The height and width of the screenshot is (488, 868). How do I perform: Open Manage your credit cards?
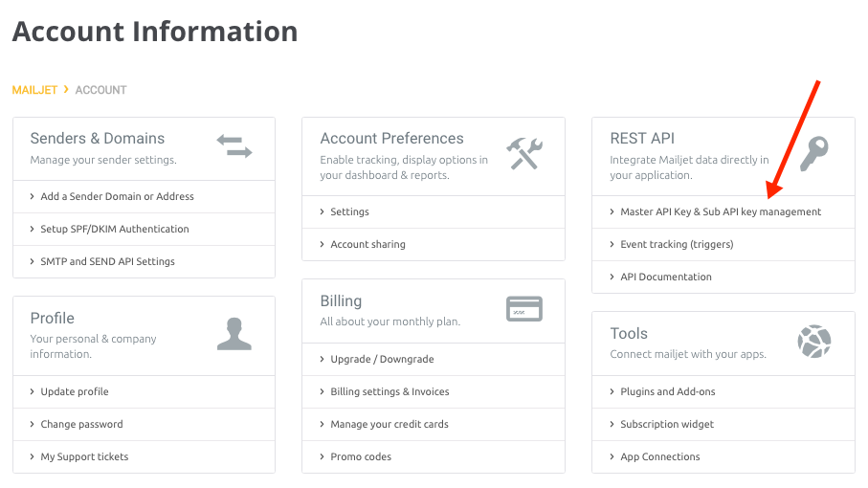click(389, 425)
